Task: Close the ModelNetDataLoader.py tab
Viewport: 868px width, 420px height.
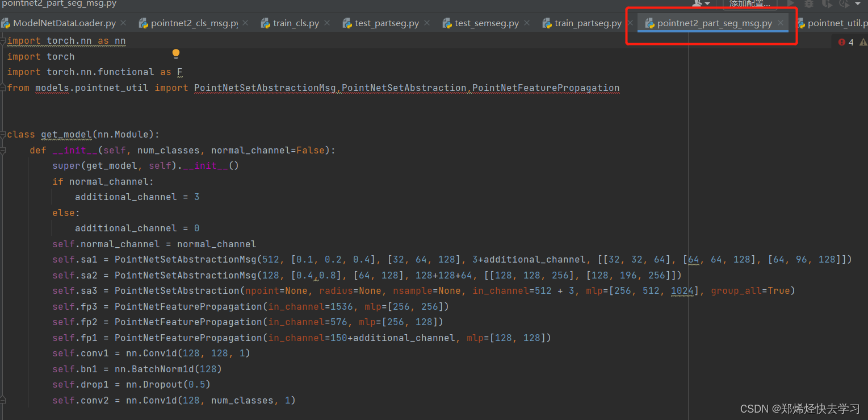Action: click(x=124, y=23)
